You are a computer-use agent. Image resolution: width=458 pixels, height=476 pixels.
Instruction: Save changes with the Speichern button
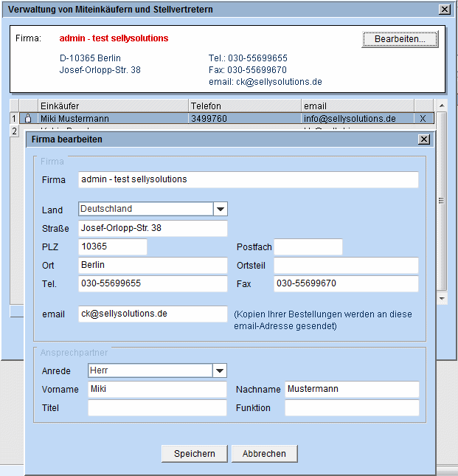tap(195, 453)
